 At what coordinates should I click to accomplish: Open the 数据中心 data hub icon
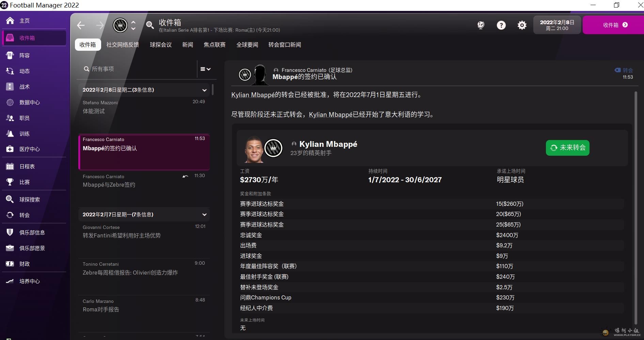[x=10, y=102]
